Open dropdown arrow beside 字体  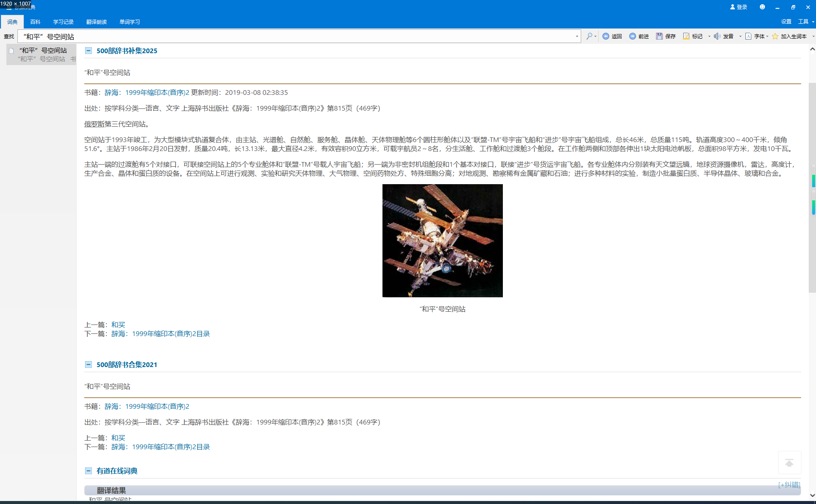pos(767,36)
